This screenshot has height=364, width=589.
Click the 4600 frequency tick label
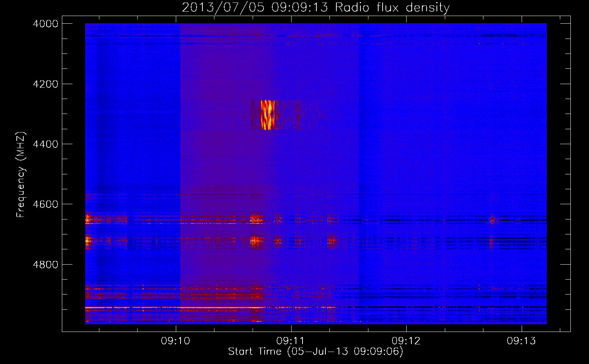(46, 204)
